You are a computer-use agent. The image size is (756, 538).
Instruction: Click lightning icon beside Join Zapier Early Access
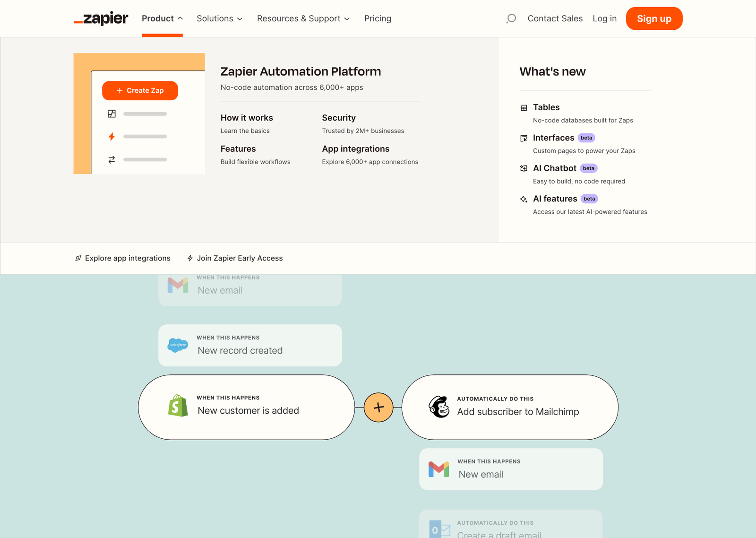click(x=190, y=258)
